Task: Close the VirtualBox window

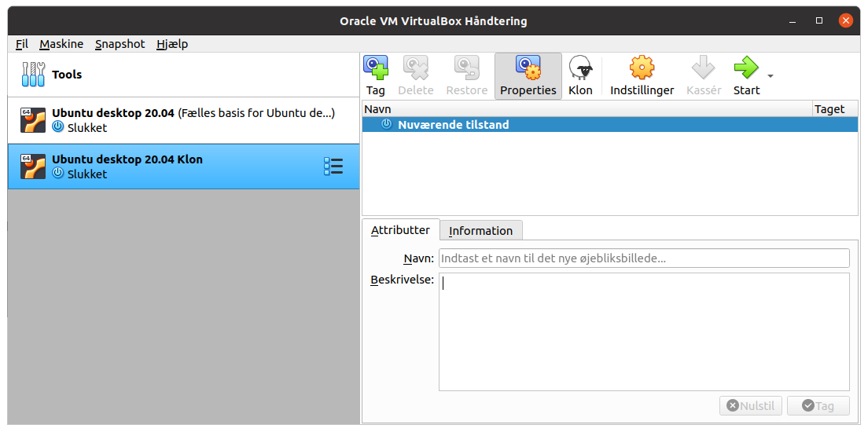Action: pos(846,21)
